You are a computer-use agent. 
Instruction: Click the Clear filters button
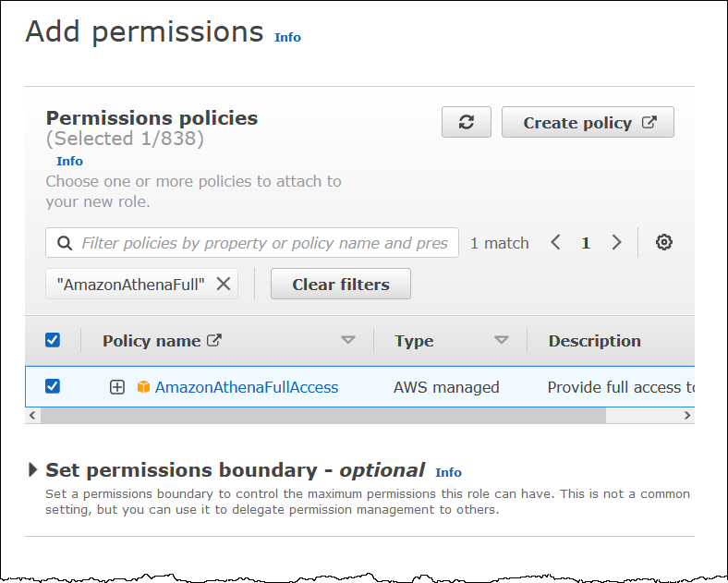(340, 285)
